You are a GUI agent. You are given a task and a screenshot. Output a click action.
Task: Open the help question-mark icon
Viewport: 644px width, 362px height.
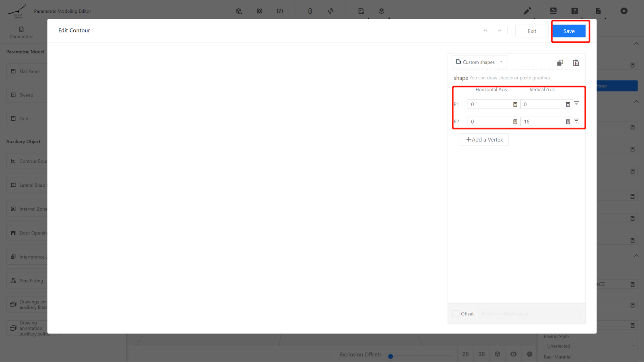[x=574, y=11]
